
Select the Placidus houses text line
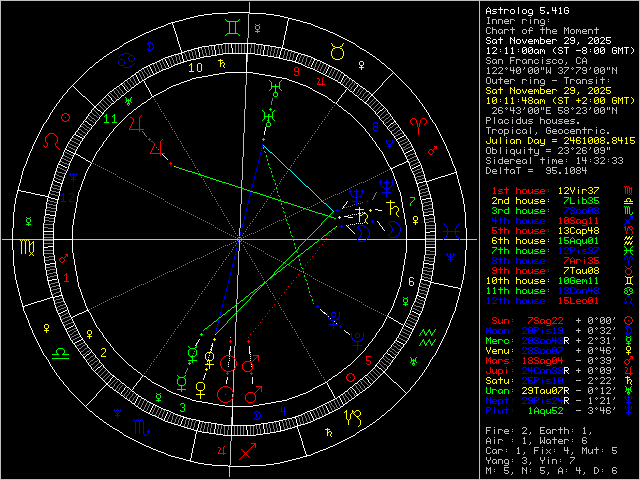531,121
